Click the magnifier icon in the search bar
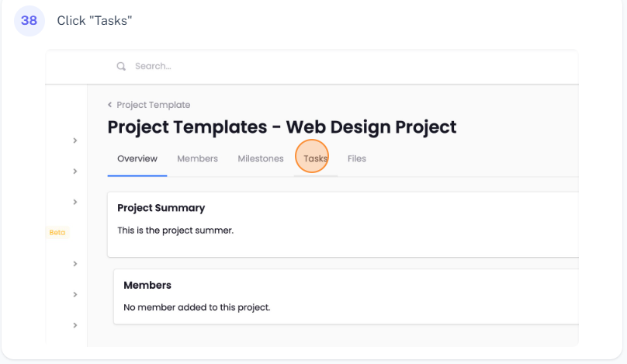 [x=121, y=67]
